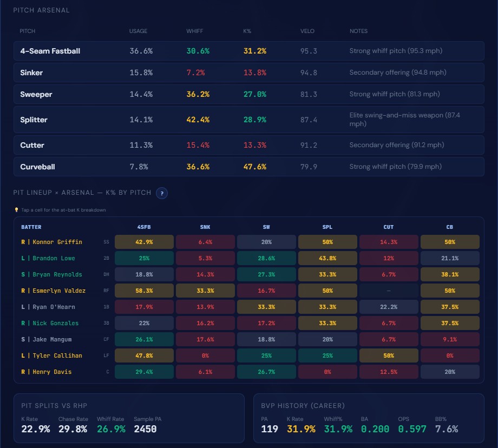Viewport: 498px width, 448px height.
Task: Select the 4-Seam Fastball row
Action: click(248, 51)
